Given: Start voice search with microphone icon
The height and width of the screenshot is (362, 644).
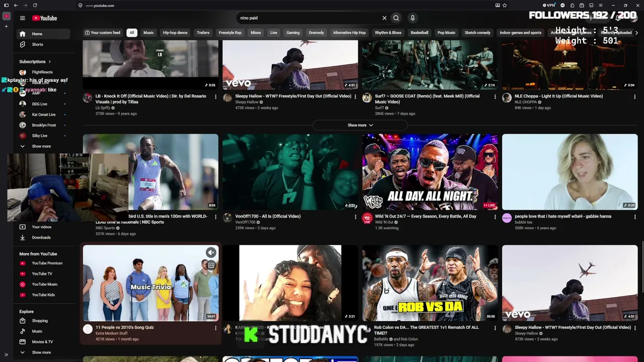Looking at the screenshot, I should tap(413, 18).
